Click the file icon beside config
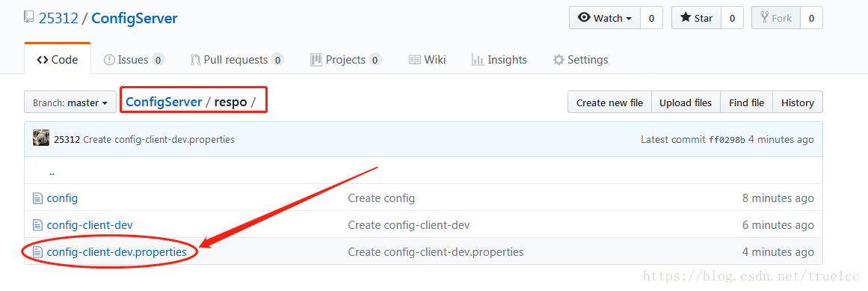Image resolution: width=868 pixels, height=291 pixels. 37,198
